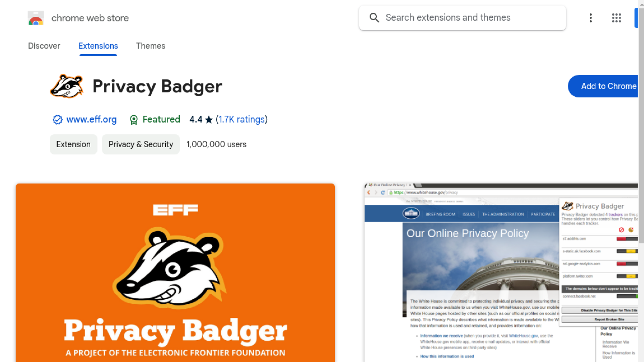This screenshot has width=644, height=362.
Task: Click the Privacy Badger badger icon
Action: click(x=67, y=86)
